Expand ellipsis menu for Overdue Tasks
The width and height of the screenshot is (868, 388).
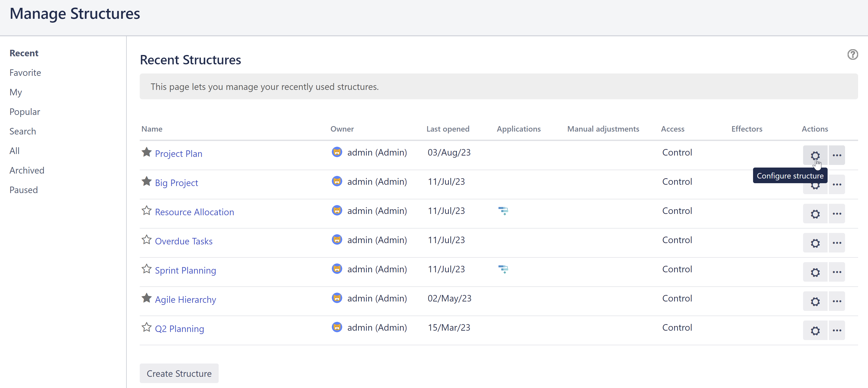[x=837, y=243]
